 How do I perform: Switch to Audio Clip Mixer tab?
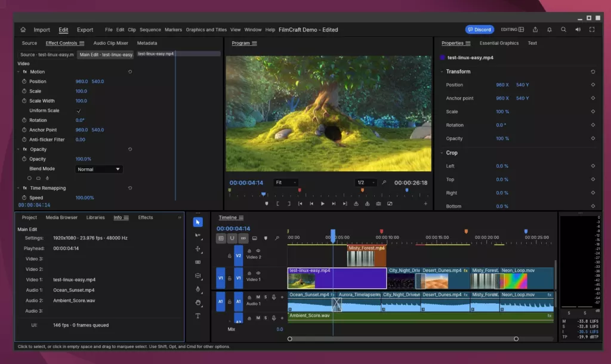(110, 43)
